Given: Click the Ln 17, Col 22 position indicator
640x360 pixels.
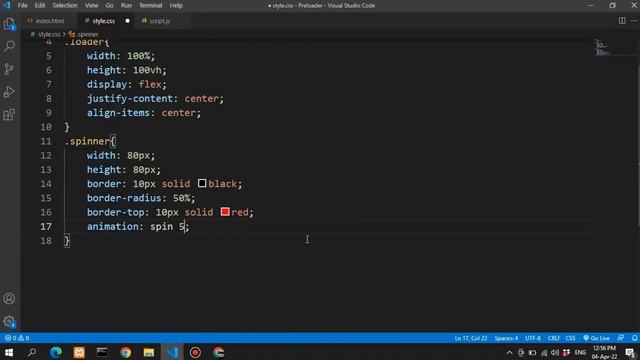Looking at the screenshot, I should pyautogui.click(x=471, y=338).
